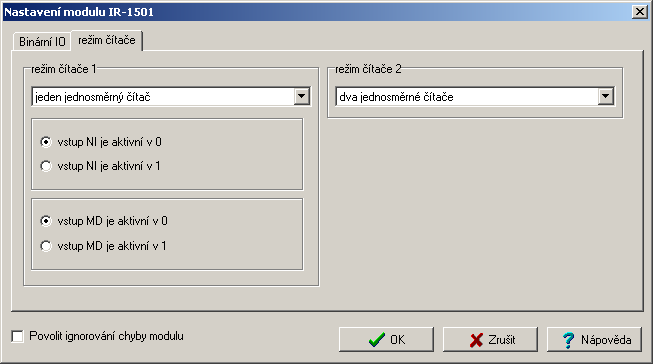Select "vstup MD je aktivní v 1" radio

[x=46, y=246]
